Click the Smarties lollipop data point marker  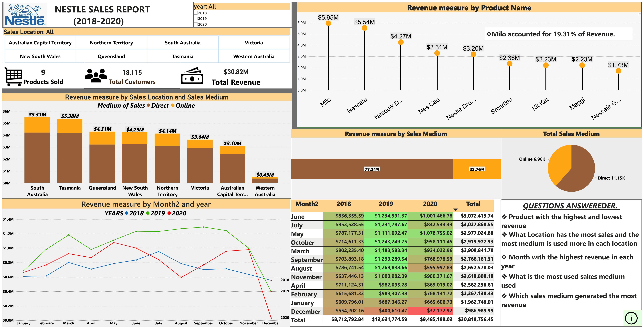pos(510,64)
